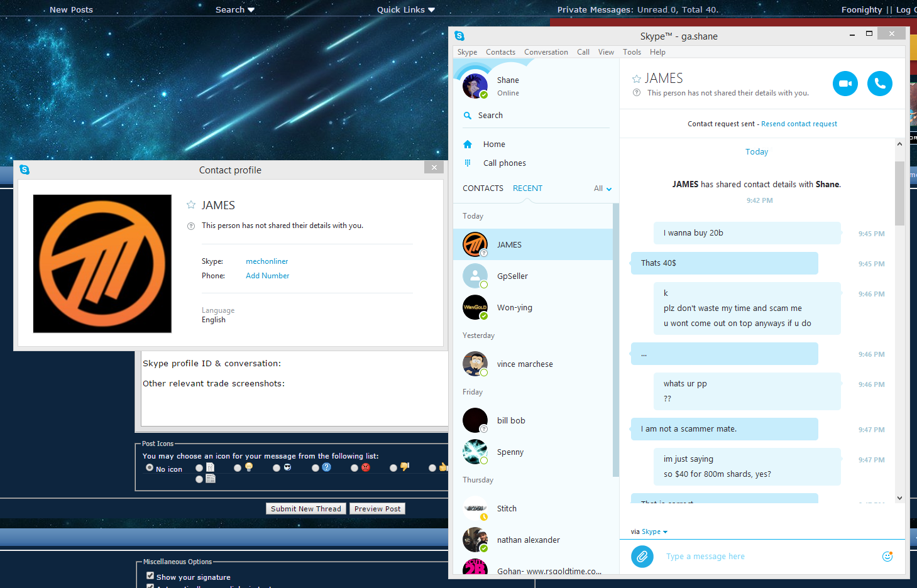
Task: Click chat scrollbar down arrow
Action: pyautogui.click(x=899, y=498)
